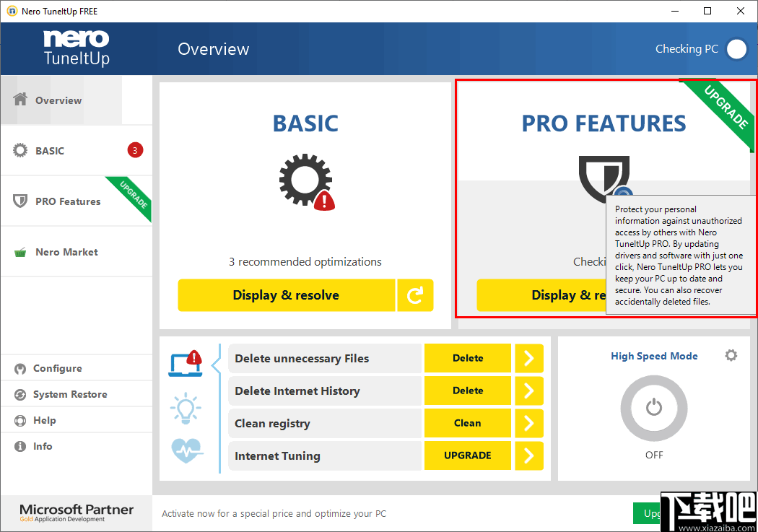Click Delete for unnecessary Files
The width and height of the screenshot is (758, 532).
(x=468, y=358)
